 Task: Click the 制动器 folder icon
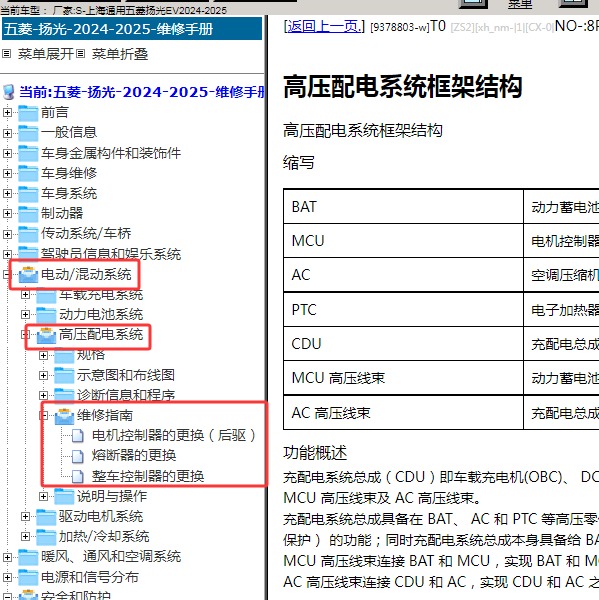28,214
